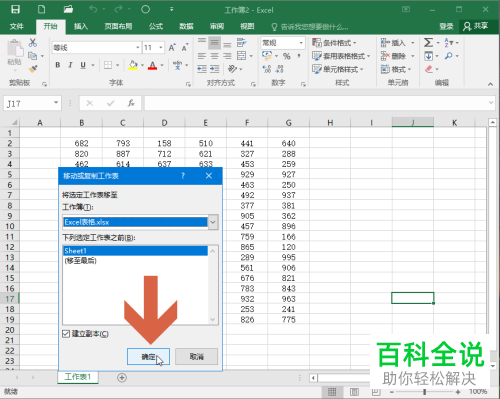This screenshot has height=399, width=500.
Task: Click the Increase Indent icon
Action: pos(214,69)
